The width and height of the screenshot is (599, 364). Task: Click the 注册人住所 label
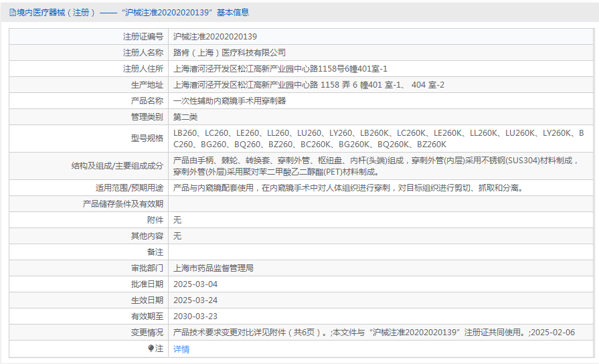point(143,69)
